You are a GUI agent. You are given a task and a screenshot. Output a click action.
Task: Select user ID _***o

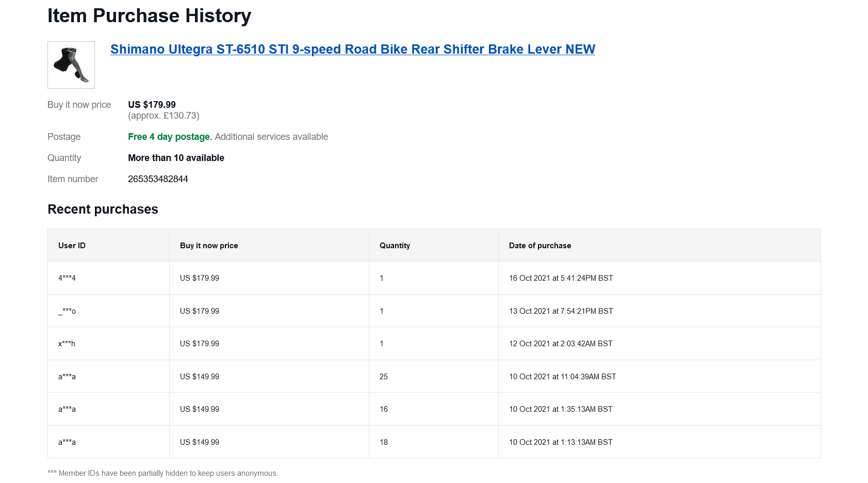coord(67,311)
